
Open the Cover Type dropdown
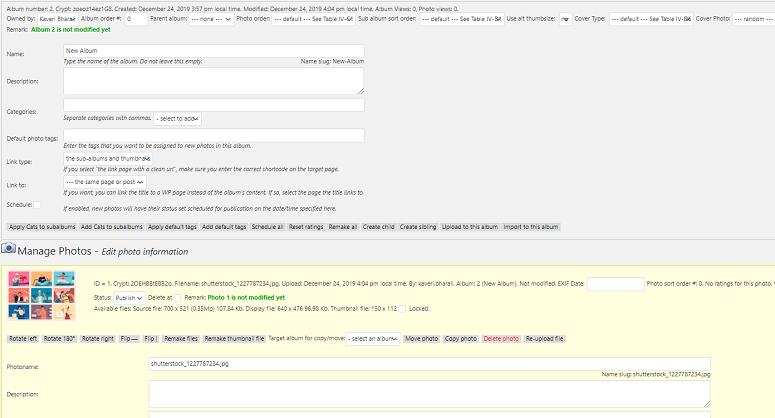pos(651,19)
